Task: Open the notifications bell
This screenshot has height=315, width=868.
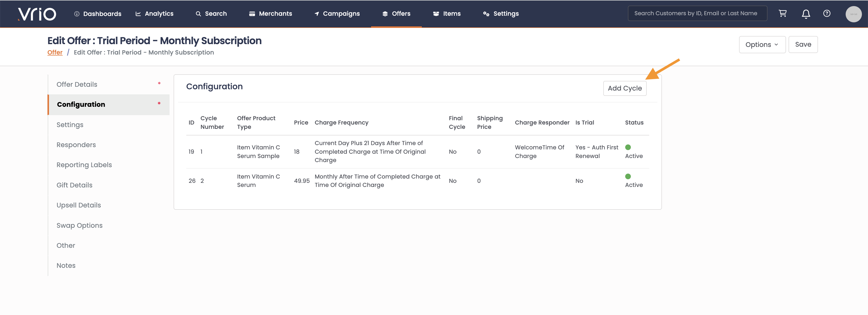Action: 806,14
